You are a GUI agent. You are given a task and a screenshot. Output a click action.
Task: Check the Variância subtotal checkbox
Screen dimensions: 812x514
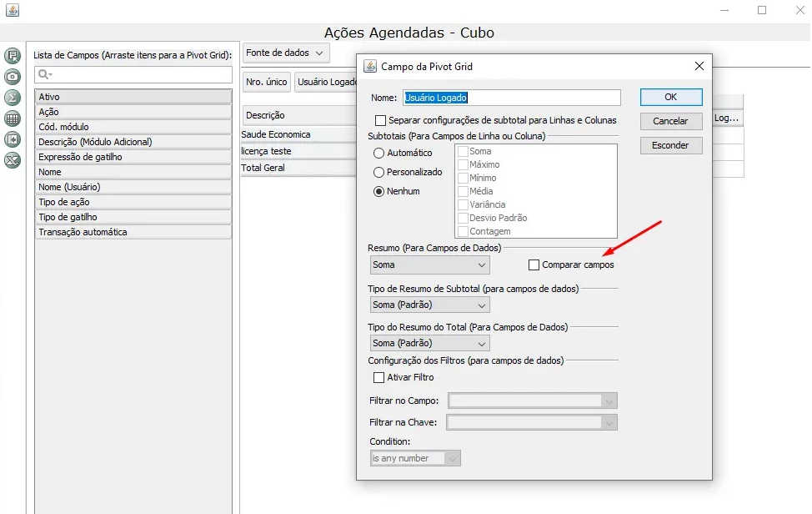[x=463, y=204]
